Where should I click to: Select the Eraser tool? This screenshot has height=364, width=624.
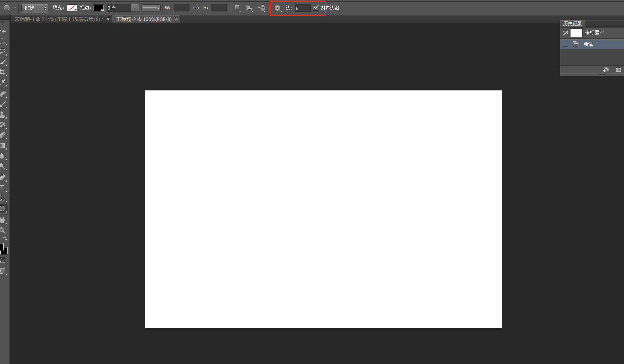pyautogui.click(x=3, y=135)
